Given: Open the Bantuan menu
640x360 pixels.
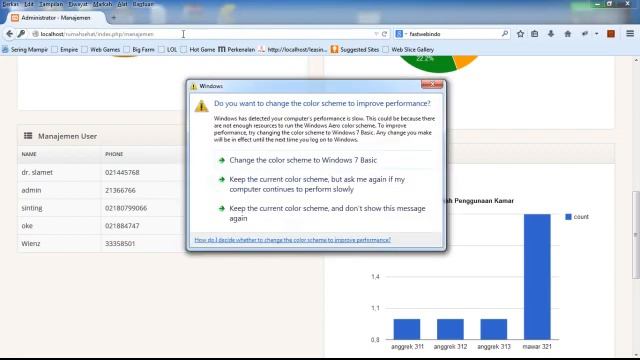Looking at the screenshot, I should tap(143, 4).
